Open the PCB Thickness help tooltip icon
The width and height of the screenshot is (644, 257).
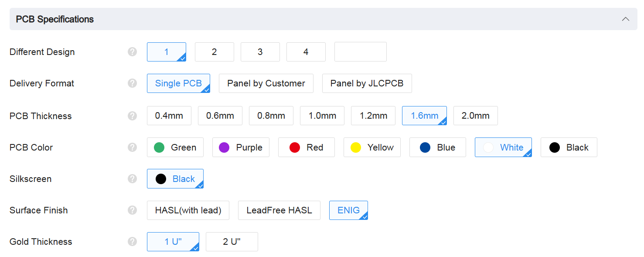click(133, 116)
